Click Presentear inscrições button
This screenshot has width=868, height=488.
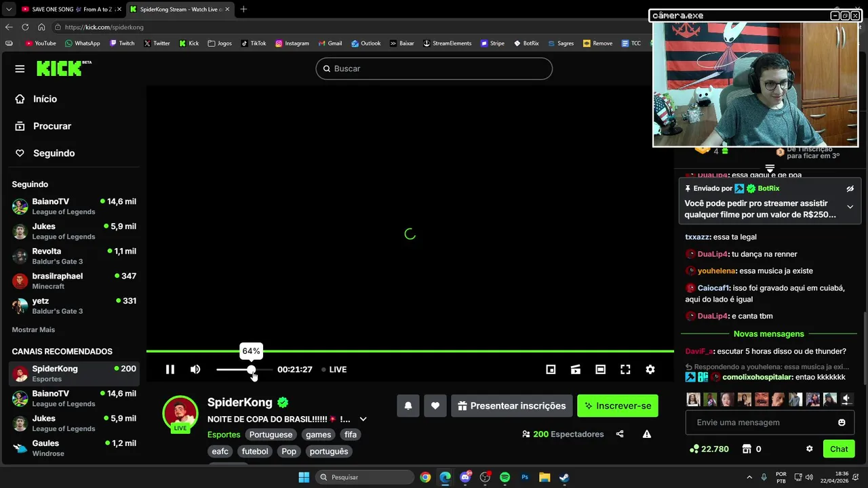coord(512,406)
